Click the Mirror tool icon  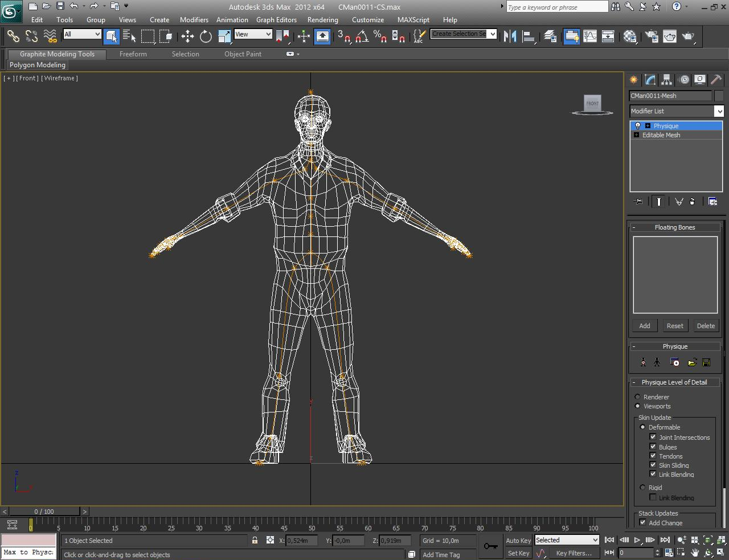point(510,36)
